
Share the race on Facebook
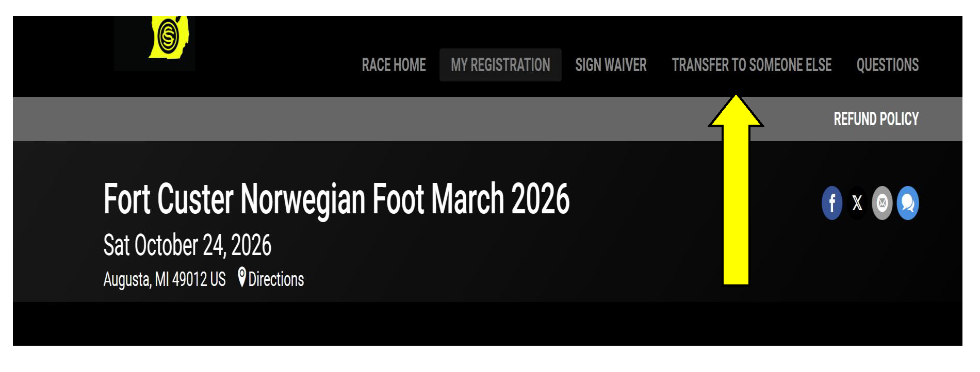(831, 203)
